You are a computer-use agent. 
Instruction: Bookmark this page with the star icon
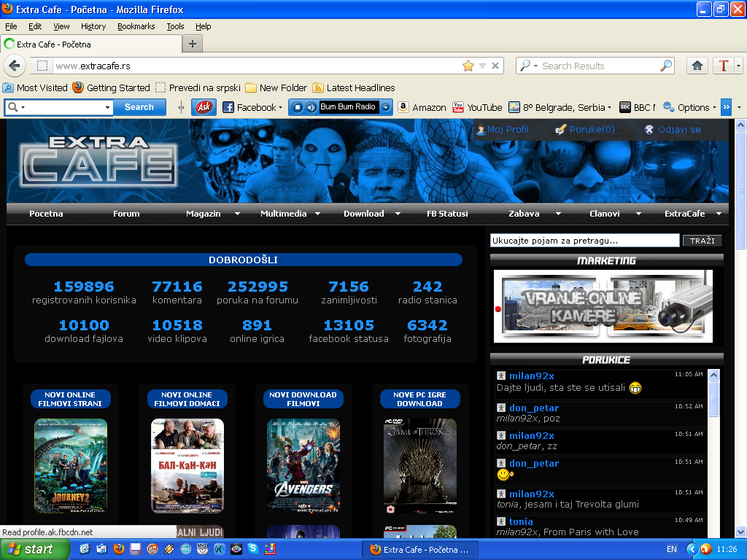pos(468,66)
